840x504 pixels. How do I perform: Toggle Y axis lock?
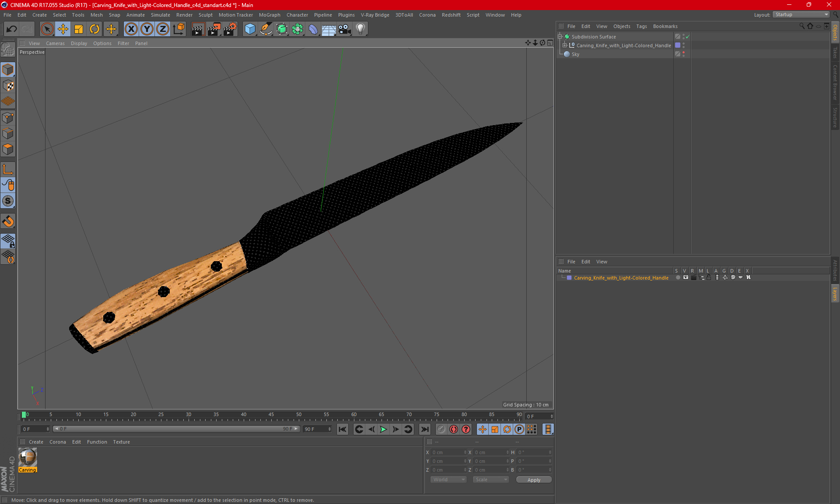click(147, 29)
